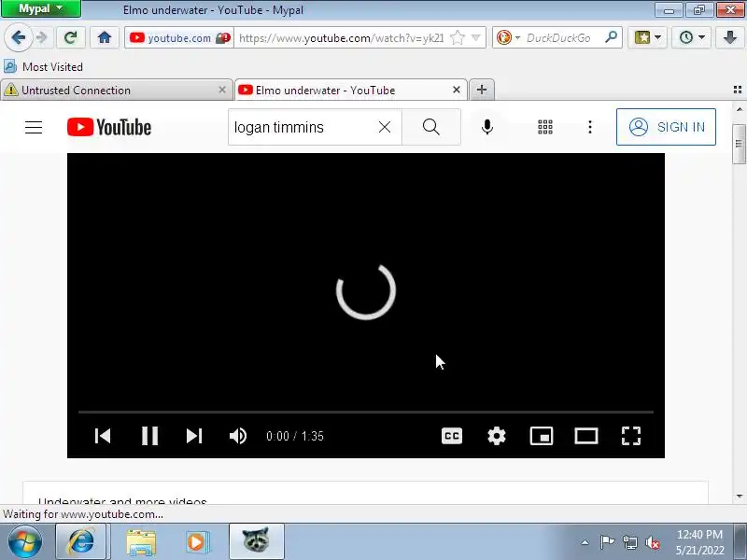Reload the page with the refresh icon
This screenshot has height=560, width=747.
[x=71, y=37]
